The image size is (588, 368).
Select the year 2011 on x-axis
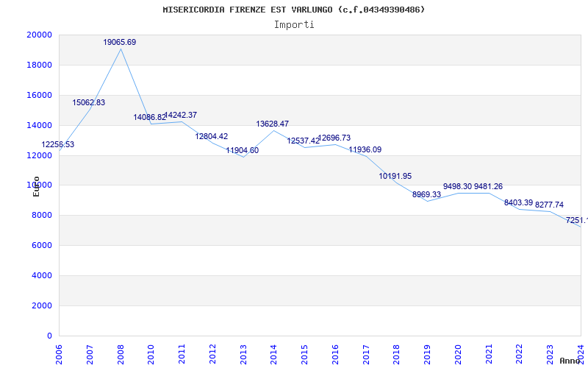pyautogui.click(x=182, y=355)
